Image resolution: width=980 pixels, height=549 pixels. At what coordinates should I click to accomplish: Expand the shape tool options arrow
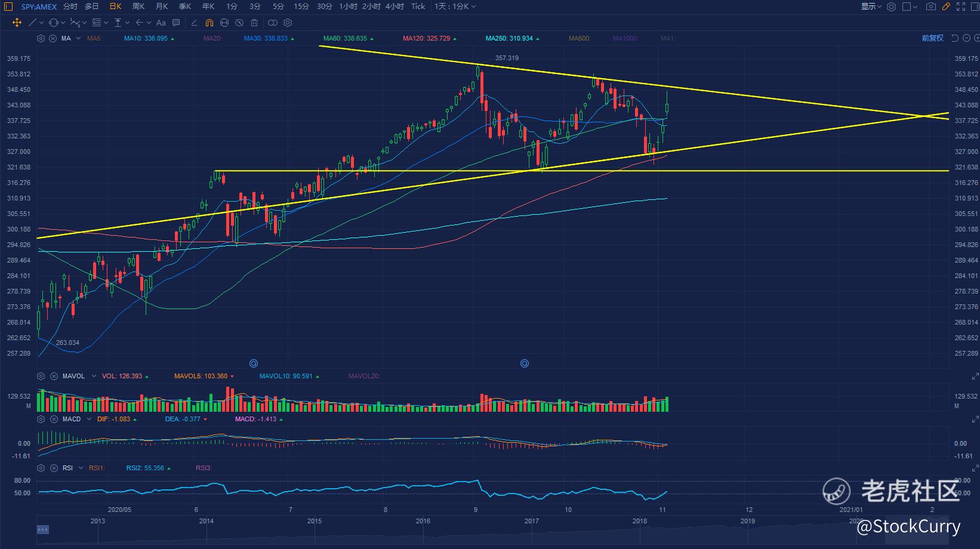pyautogui.click(x=63, y=23)
